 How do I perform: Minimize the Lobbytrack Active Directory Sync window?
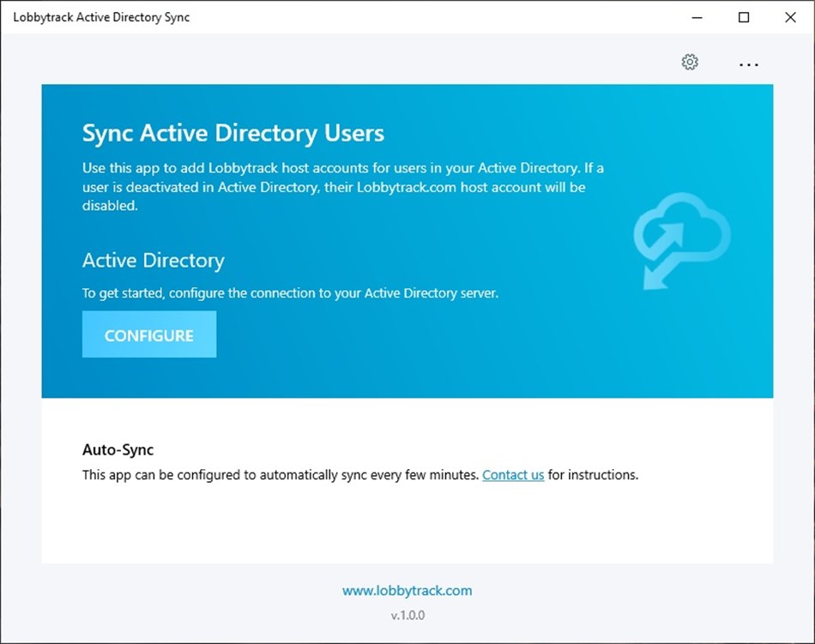(x=697, y=17)
